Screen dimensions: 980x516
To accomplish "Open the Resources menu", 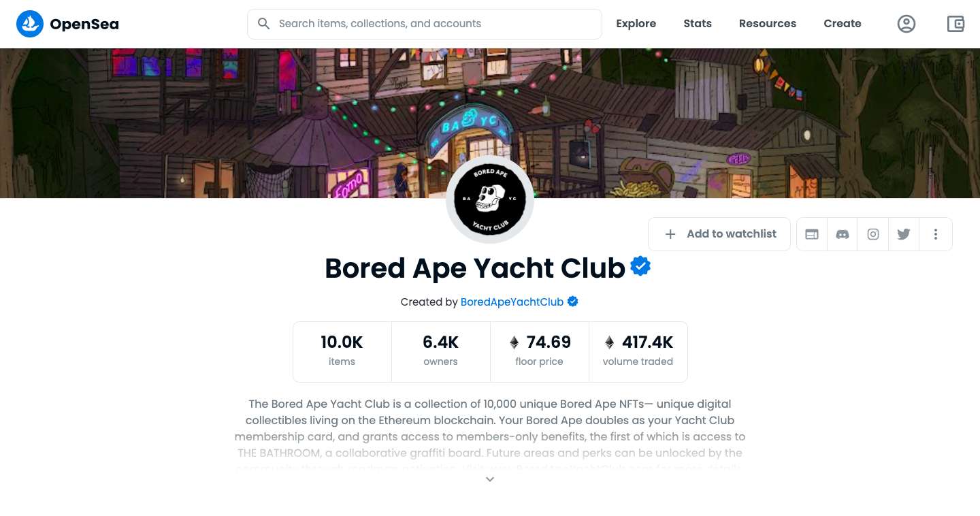I will point(768,24).
